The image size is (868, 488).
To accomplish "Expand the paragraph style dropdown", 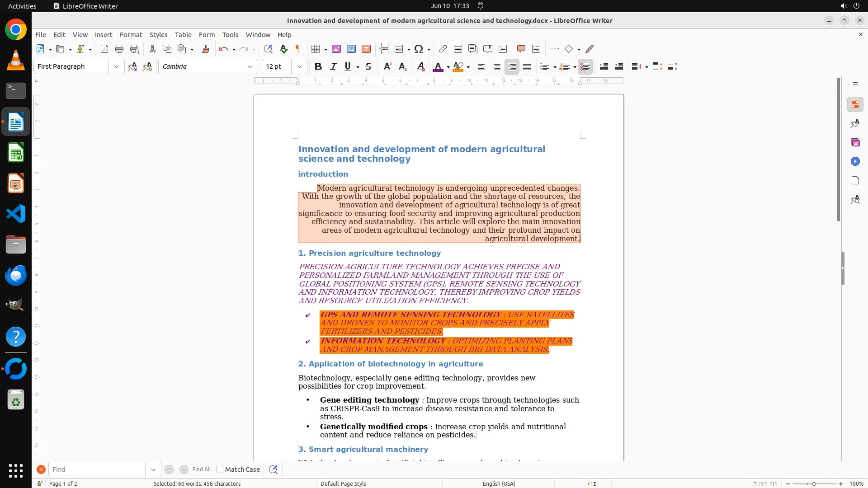I will coord(117,67).
